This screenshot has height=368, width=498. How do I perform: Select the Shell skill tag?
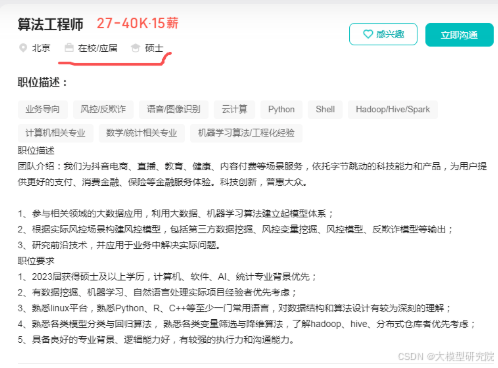[325, 109]
